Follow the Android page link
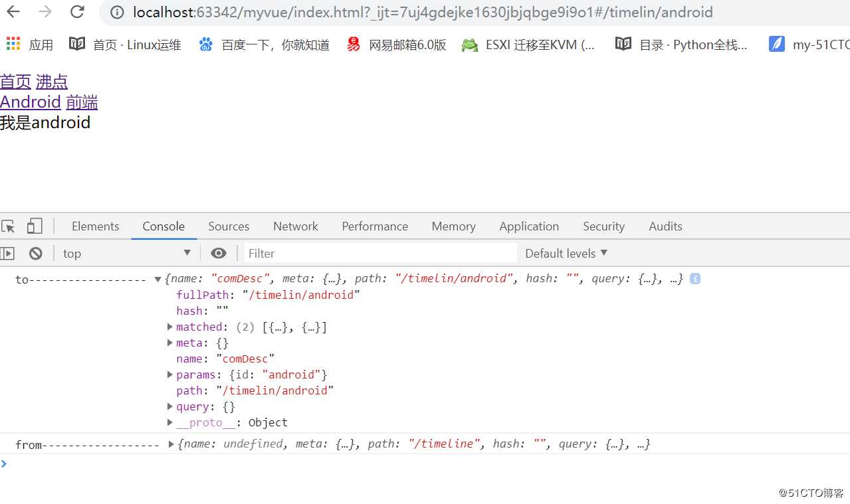 (31, 102)
